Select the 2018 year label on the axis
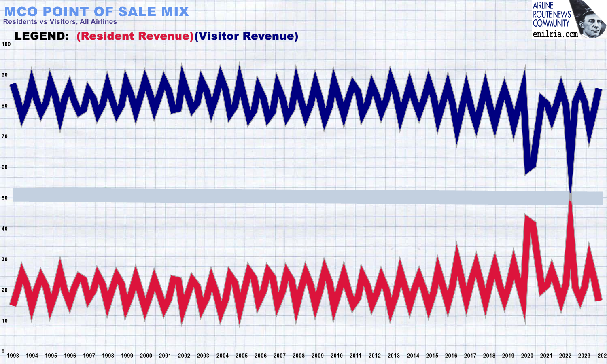The width and height of the screenshot is (607, 364). [x=489, y=356]
